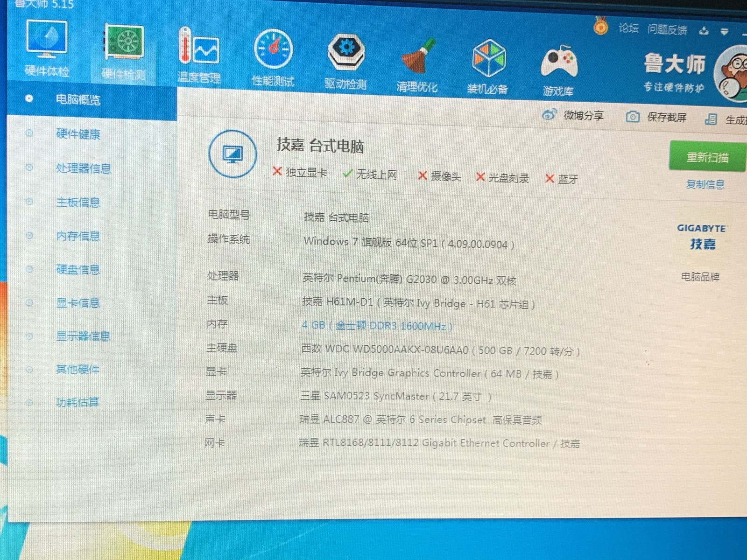Click the Windows 7 旗舰版 operating system value
Image resolution: width=747 pixels, height=560 pixels.
point(409,243)
